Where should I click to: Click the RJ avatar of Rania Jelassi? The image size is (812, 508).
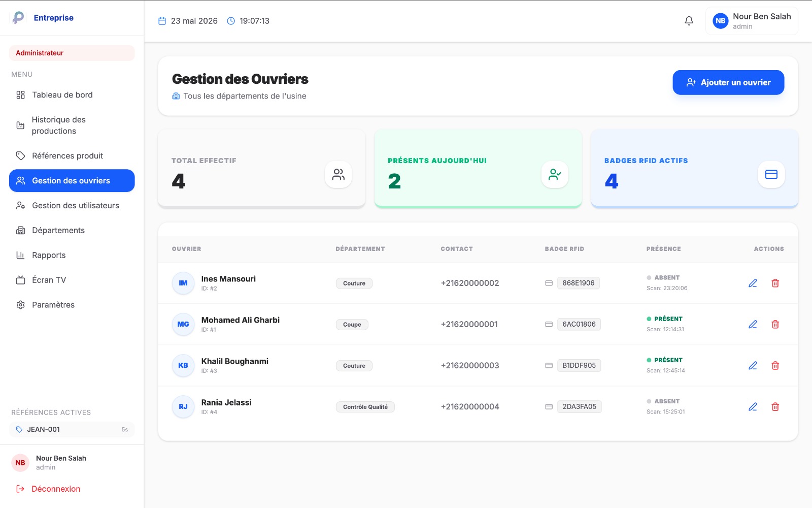click(183, 406)
